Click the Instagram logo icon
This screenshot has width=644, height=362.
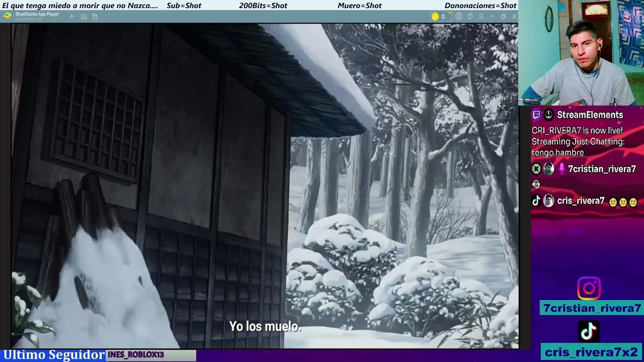coord(589,289)
